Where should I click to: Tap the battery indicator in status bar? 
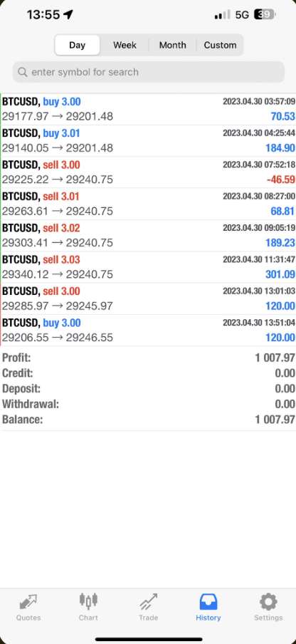point(265,15)
